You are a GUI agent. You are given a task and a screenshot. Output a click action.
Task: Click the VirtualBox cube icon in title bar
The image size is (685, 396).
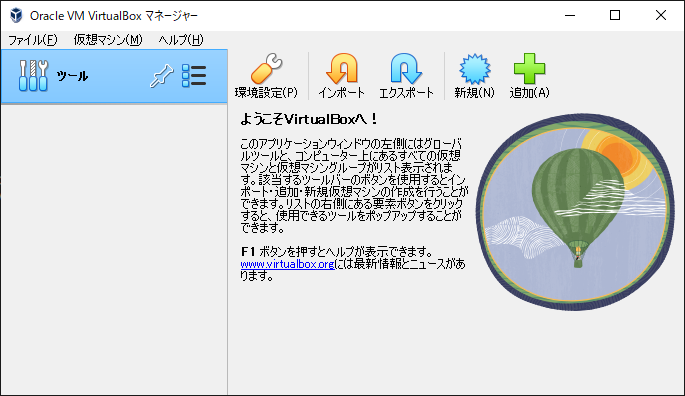click(16, 15)
